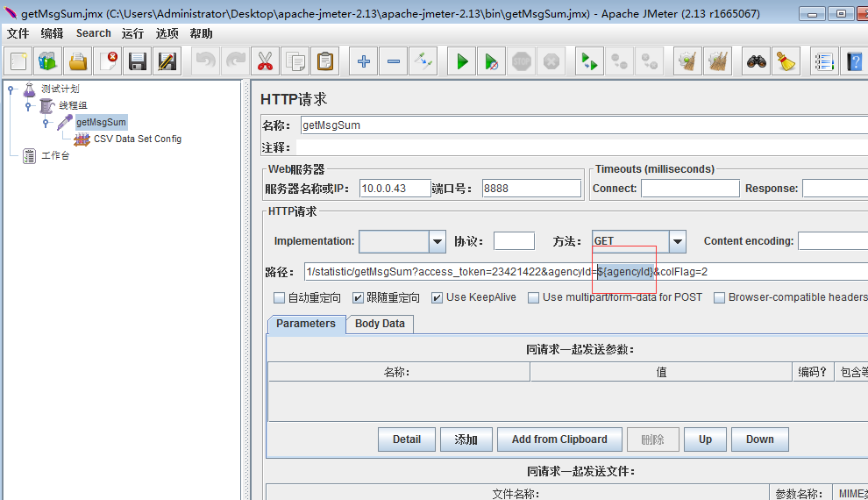
Task: Select the 工作台 tree node
Action: pyautogui.click(x=55, y=155)
